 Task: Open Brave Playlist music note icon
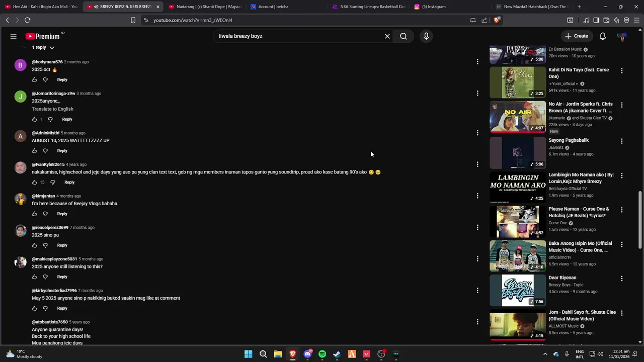[586, 20]
